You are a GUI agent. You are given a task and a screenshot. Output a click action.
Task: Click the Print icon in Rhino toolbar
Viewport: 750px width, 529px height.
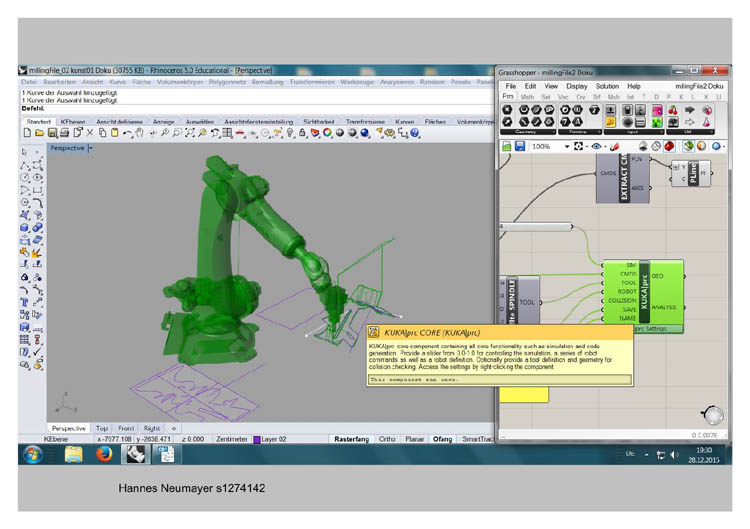click(x=65, y=133)
